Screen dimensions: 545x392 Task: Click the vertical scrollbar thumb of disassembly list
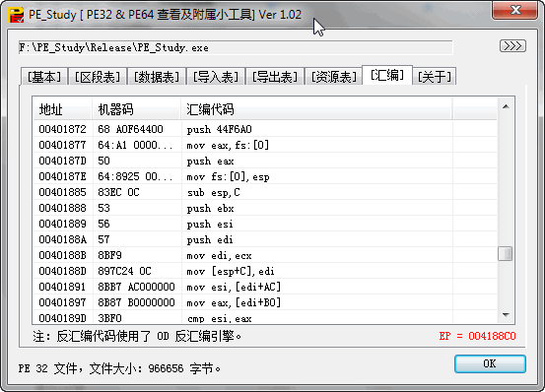click(505, 253)
